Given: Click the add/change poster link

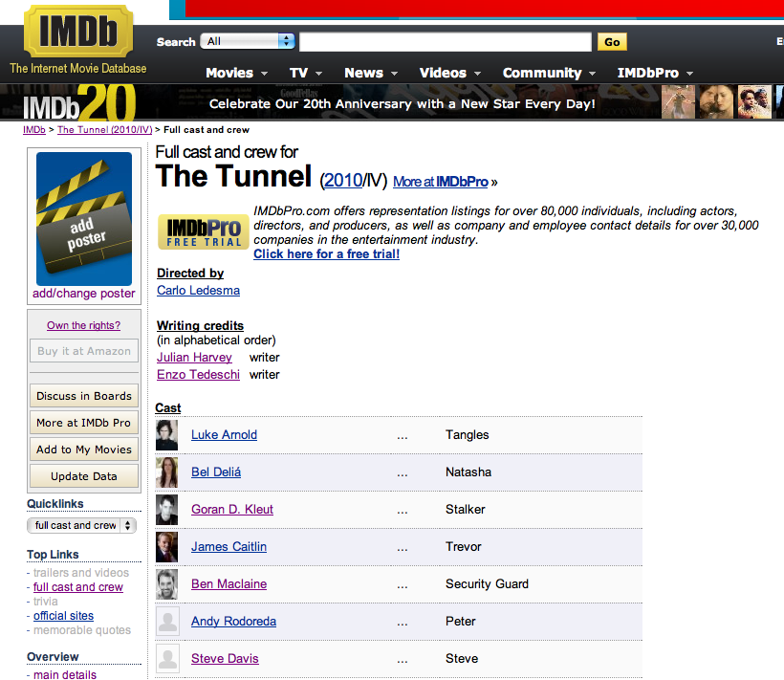Looking at the screenshot, I should (84, 294).
